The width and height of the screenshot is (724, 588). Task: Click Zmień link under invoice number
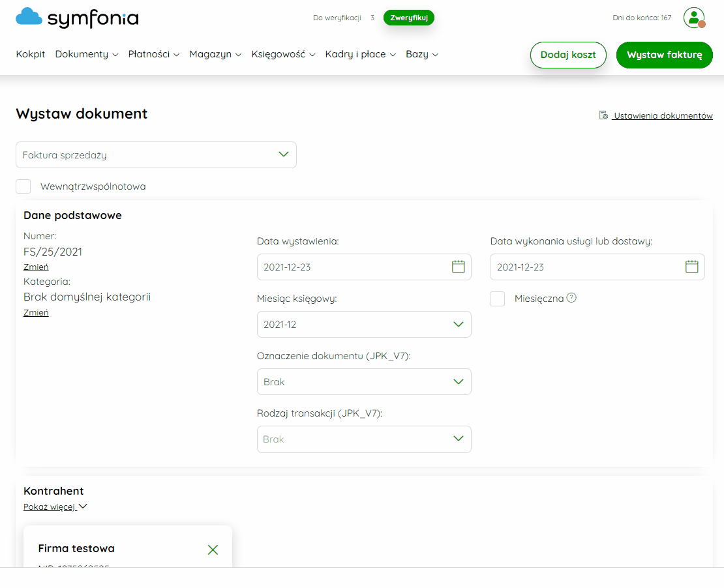pos(36,267)
